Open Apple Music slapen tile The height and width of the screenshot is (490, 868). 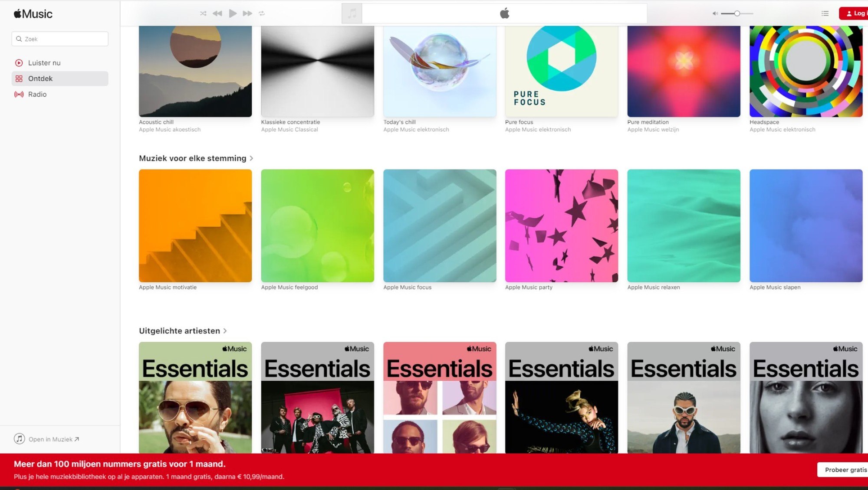[x=806, y=225]
